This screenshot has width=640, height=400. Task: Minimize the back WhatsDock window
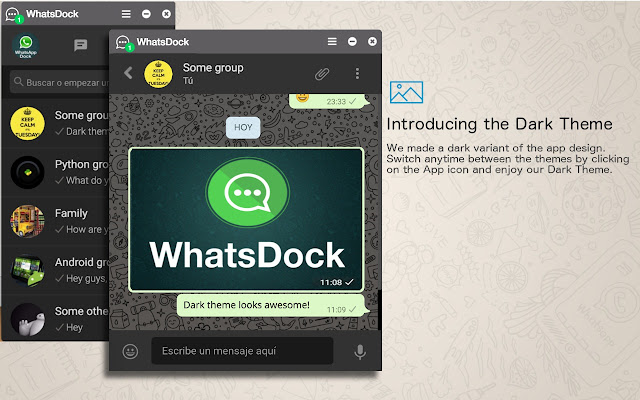[x=146, y=14]
